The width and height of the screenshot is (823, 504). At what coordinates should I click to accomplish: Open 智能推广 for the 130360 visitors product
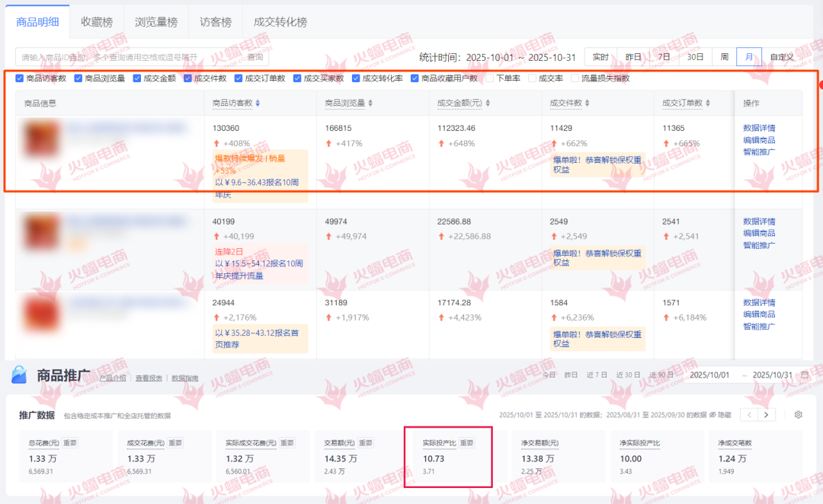coord(759,152)
